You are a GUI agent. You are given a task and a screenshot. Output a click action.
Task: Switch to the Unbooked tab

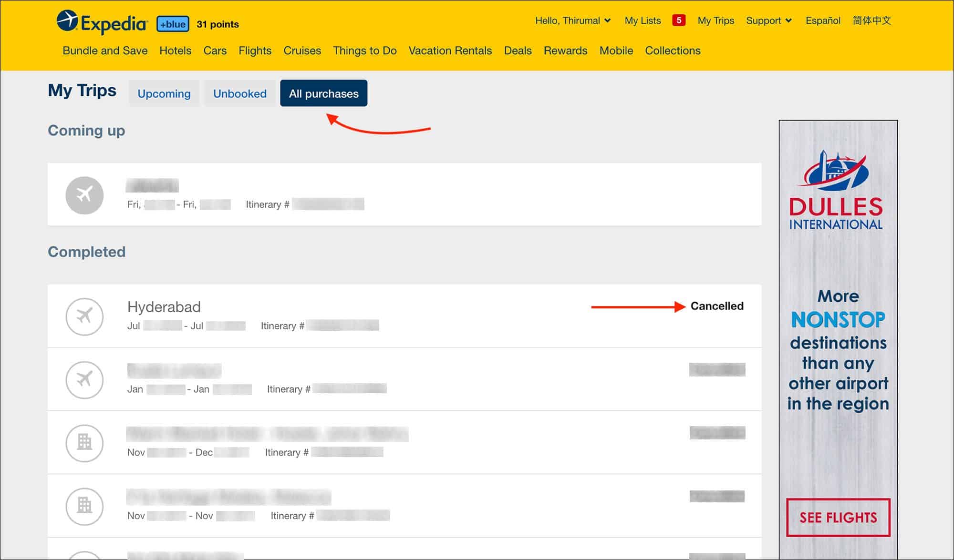(239, 93)
